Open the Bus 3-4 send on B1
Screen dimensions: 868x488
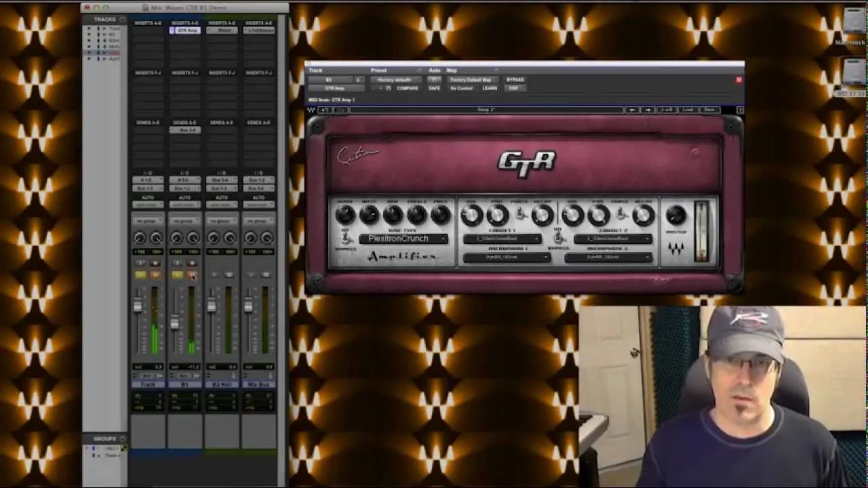pyautogui.click(x=184, y=130)
